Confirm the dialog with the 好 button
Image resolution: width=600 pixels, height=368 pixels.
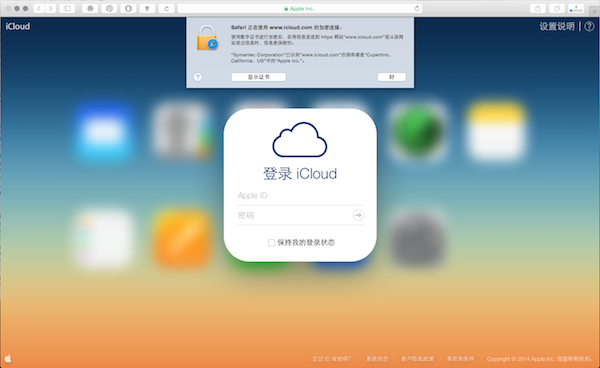click(392, 77)
